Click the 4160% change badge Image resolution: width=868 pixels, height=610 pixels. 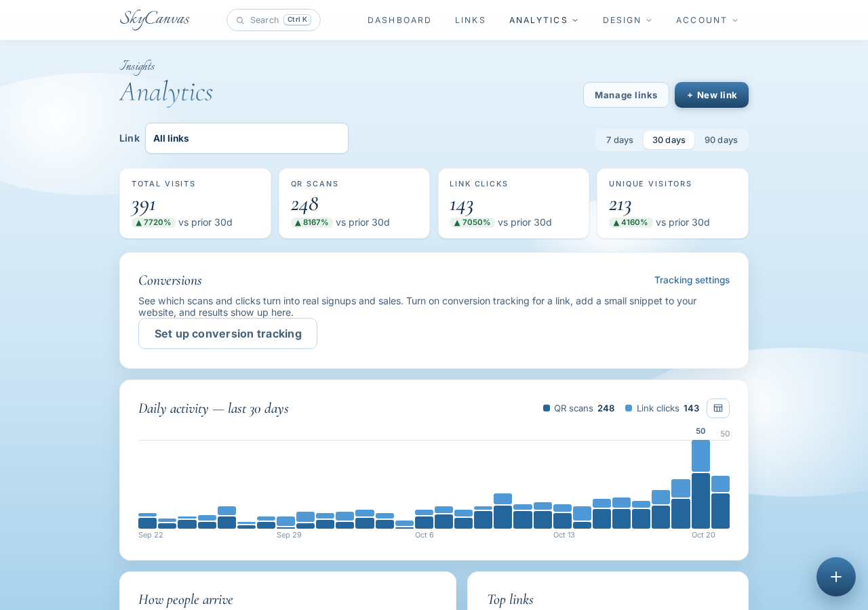pyautogui.click(x=631, y=222)
